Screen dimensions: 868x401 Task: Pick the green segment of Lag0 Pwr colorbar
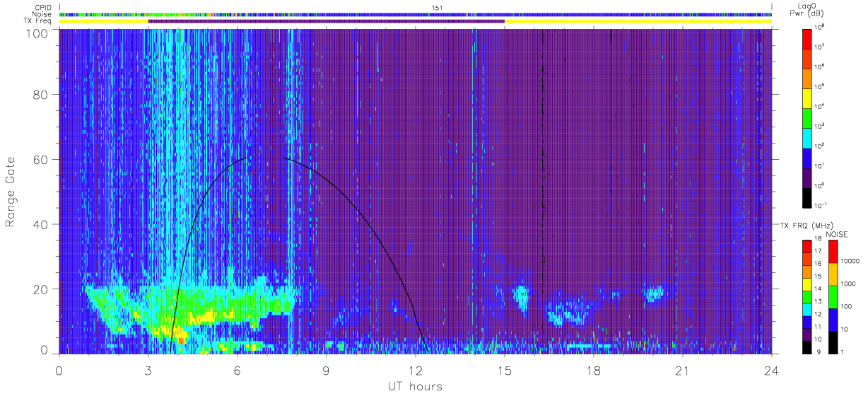pyautogui.click(x=808, y=117)
